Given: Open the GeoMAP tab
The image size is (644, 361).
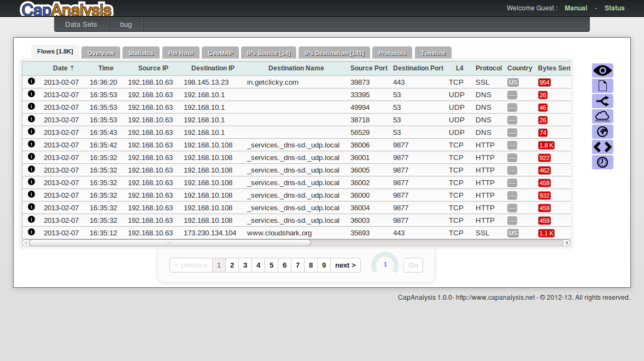Looking at the screenshot, I should [220, 53].
